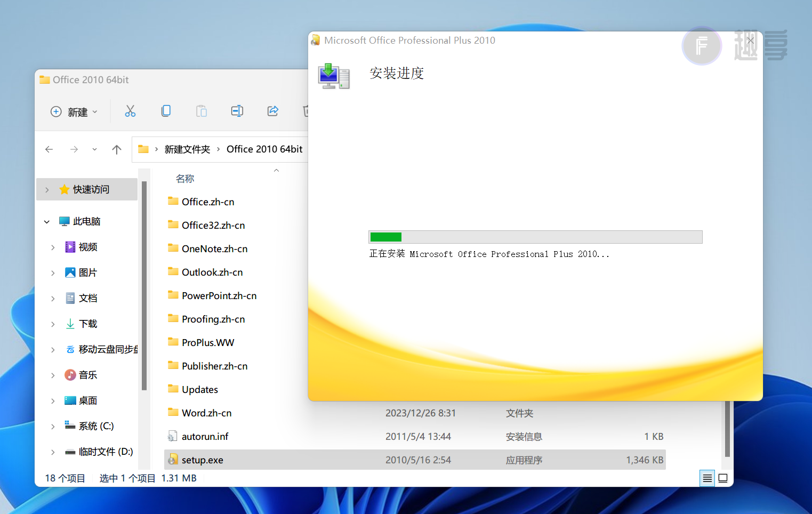Open 桌面 in the navigation pane
Viewport: 812px width, 514px height.
[88, 400]
